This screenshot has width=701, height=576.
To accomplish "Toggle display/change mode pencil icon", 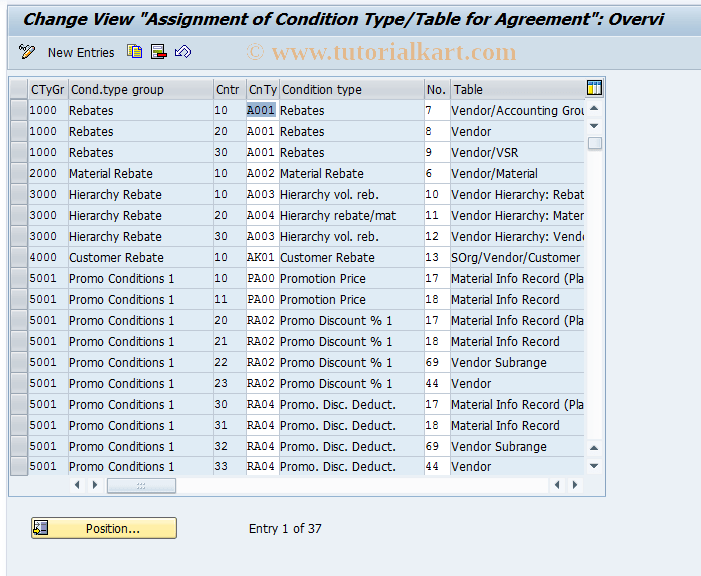I will click(x=26, y=52).
